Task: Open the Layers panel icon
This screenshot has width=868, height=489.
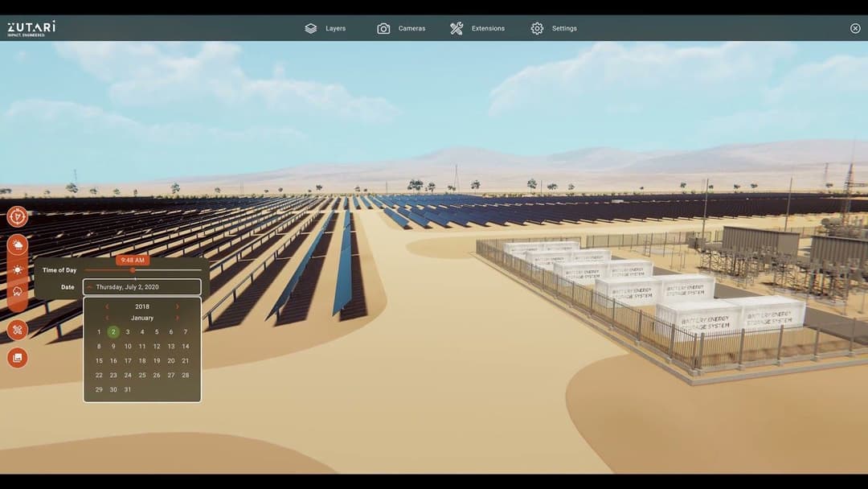Action: [309, 28]
